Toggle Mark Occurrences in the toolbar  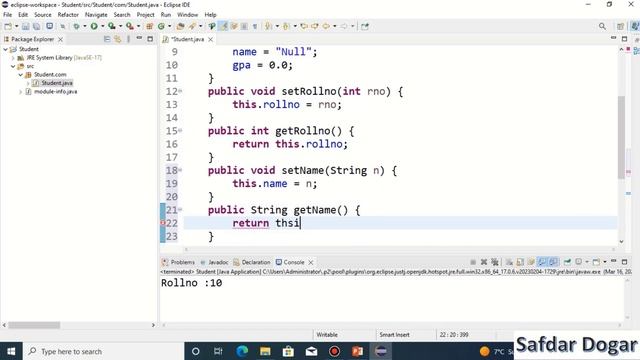pos(223,26)
